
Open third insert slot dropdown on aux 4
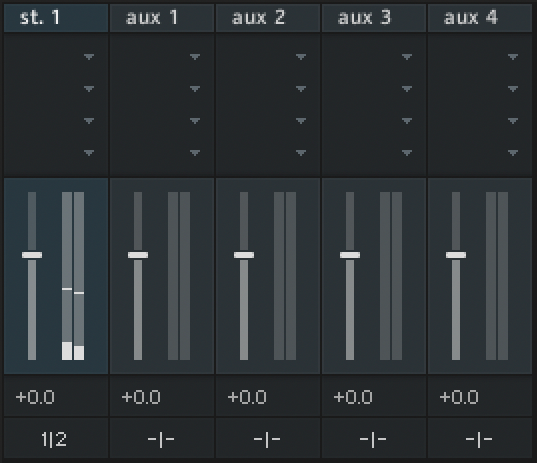(513, 121)
